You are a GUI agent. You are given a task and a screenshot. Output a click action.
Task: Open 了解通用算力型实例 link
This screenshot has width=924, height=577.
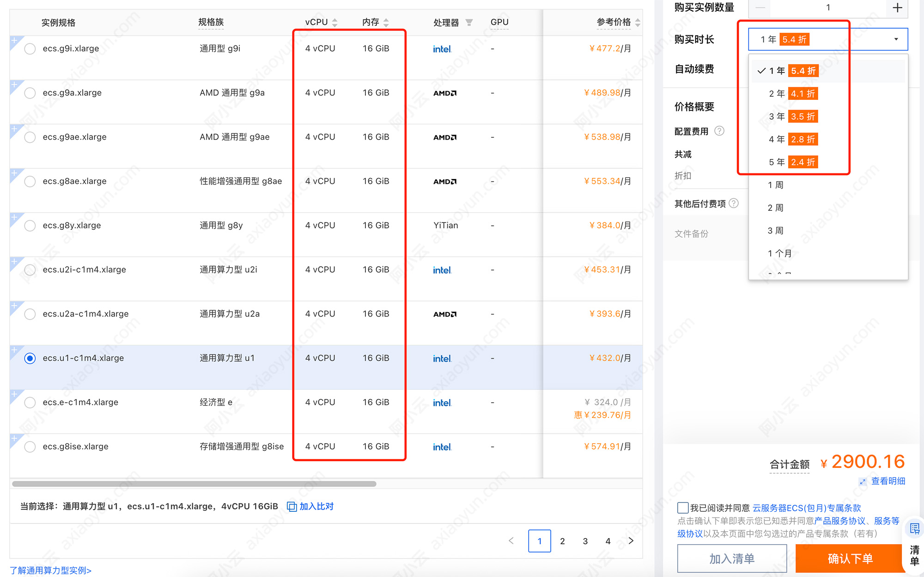[x=51, y=571]
